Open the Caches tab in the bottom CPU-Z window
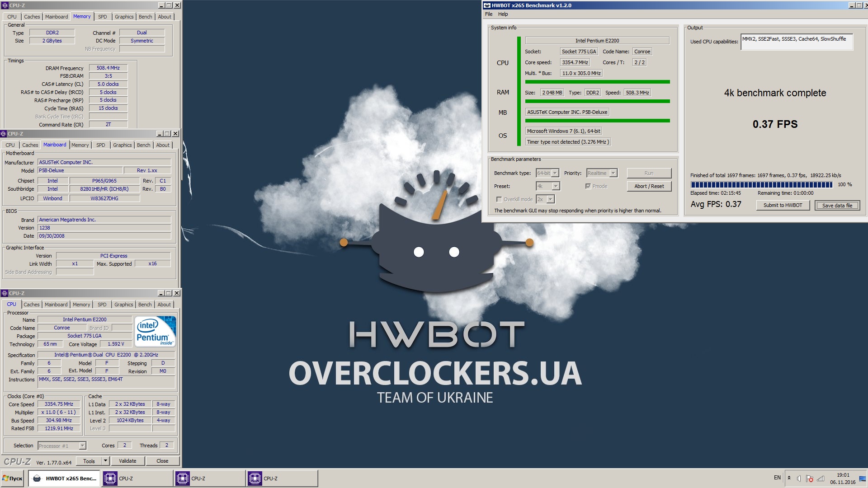Image resolution: width=868 pixels, height=488 pixels. 32,305
